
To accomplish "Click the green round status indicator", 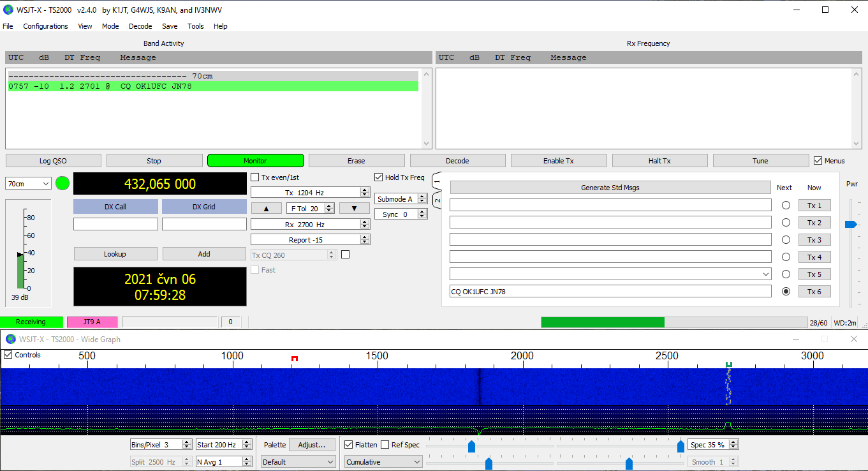I will [x=63, y=184].
